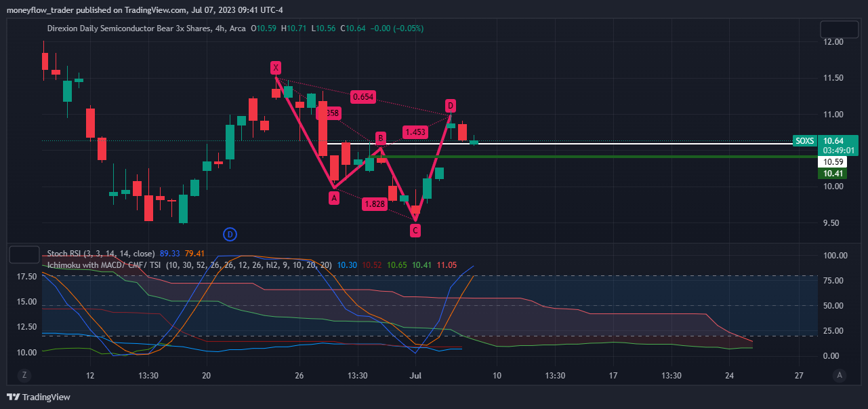The width and height of the screenshot is (868, 409).
Task: Select the A point label of the pattern
Action: pyautogui.click(x=333, y=197)
